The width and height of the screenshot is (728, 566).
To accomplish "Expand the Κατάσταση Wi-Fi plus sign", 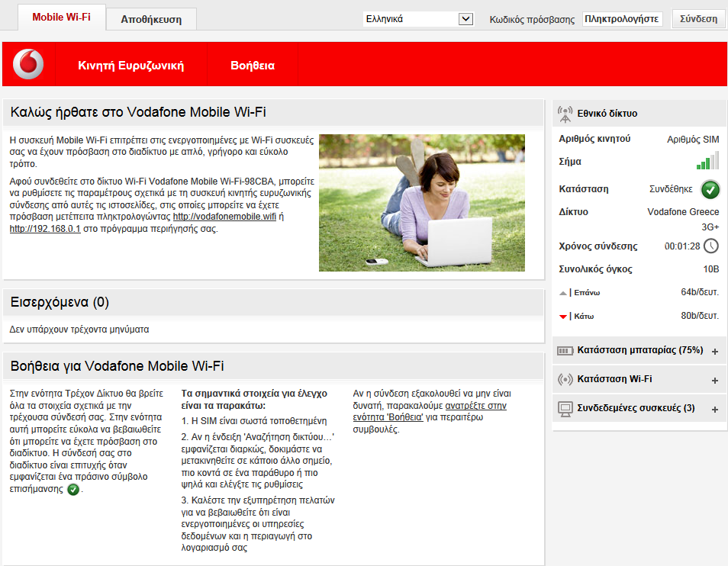I will pos(715,381).
